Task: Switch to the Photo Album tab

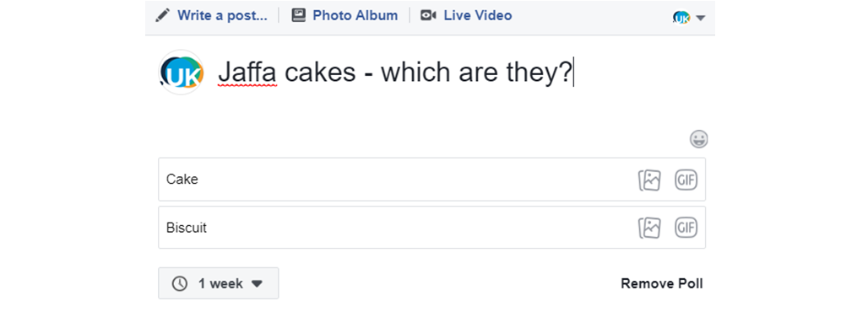Action: pyautogui.click(x=344, y=15)
